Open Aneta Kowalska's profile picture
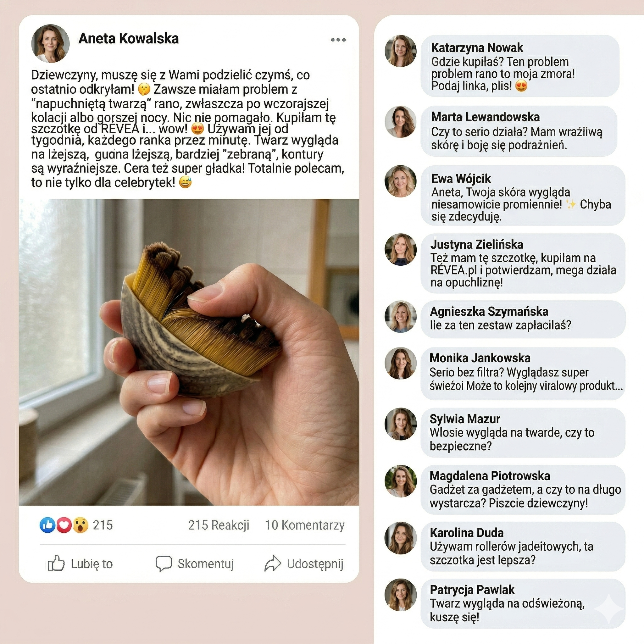 tap(50, 43)
